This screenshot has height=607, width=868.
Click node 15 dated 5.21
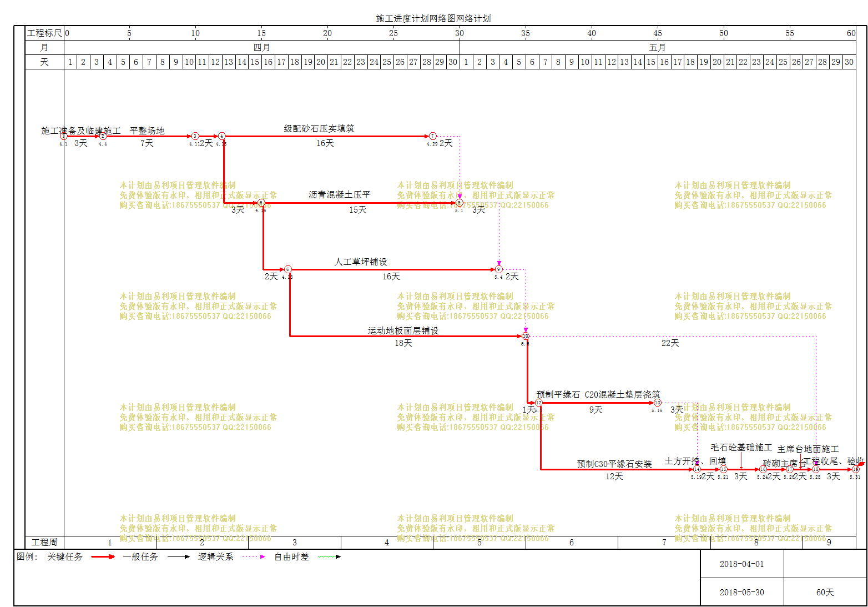[x=723, y=469]
